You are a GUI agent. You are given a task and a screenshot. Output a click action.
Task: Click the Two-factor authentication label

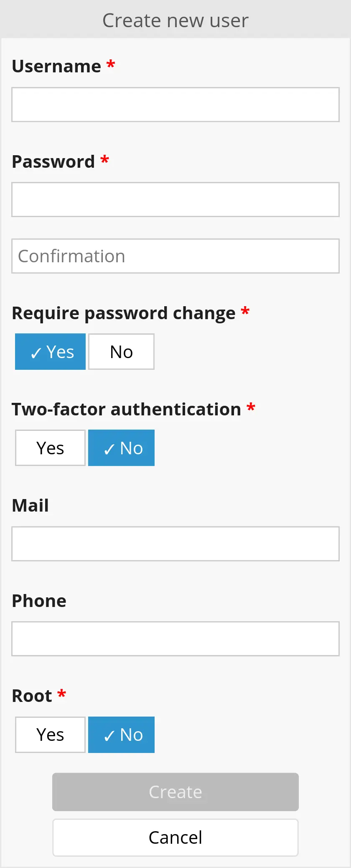pos(126,409)
